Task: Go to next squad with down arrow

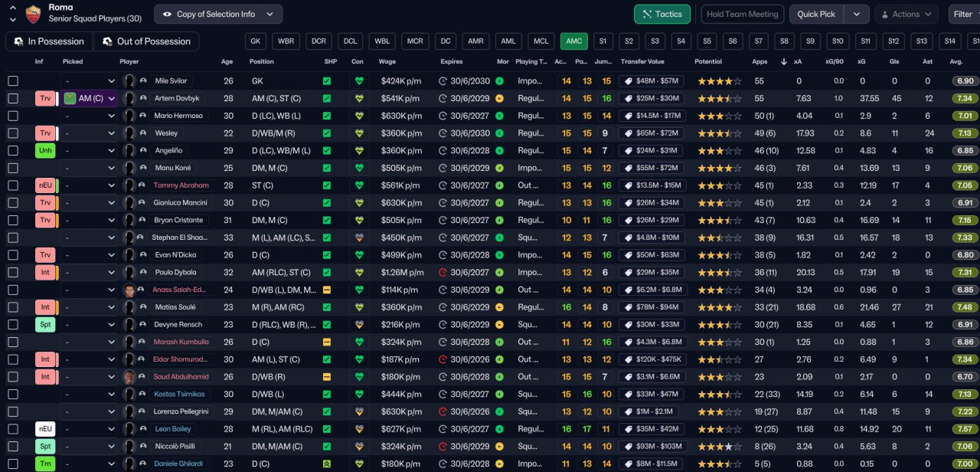Action: click(13, 19)
